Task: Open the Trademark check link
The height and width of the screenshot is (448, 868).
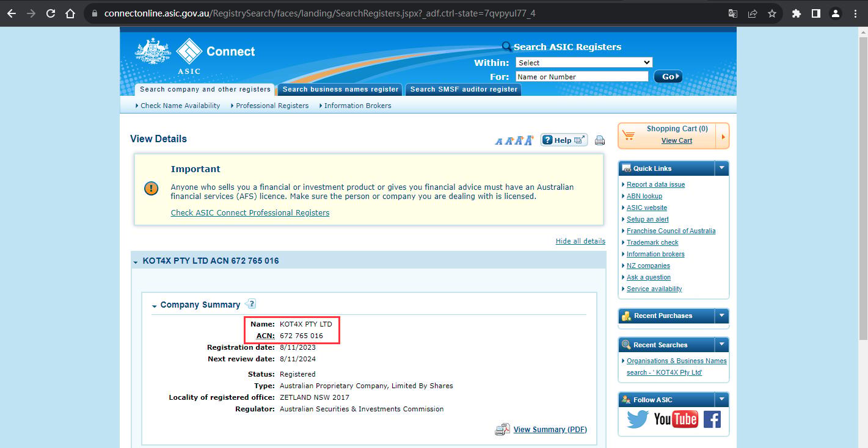Action: (x=652, y=242)
